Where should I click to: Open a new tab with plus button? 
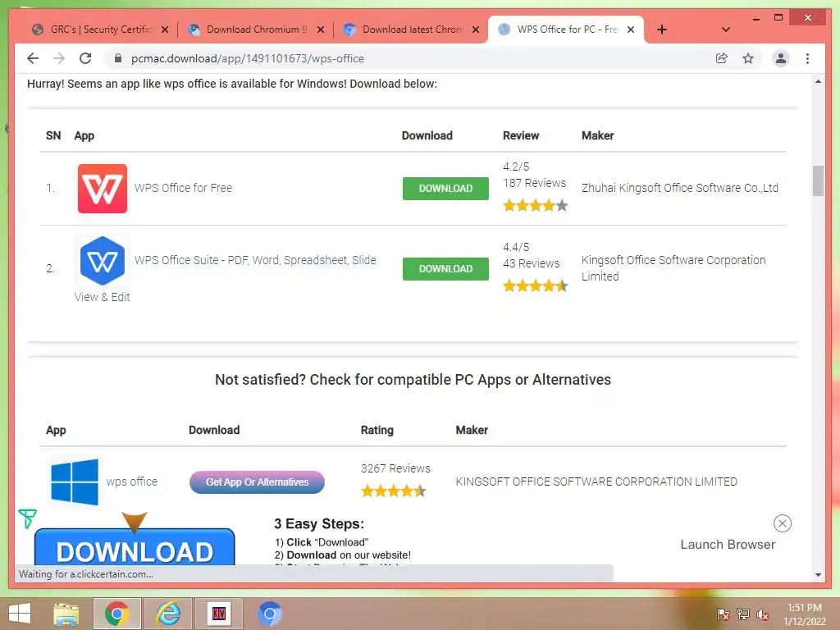662,30
